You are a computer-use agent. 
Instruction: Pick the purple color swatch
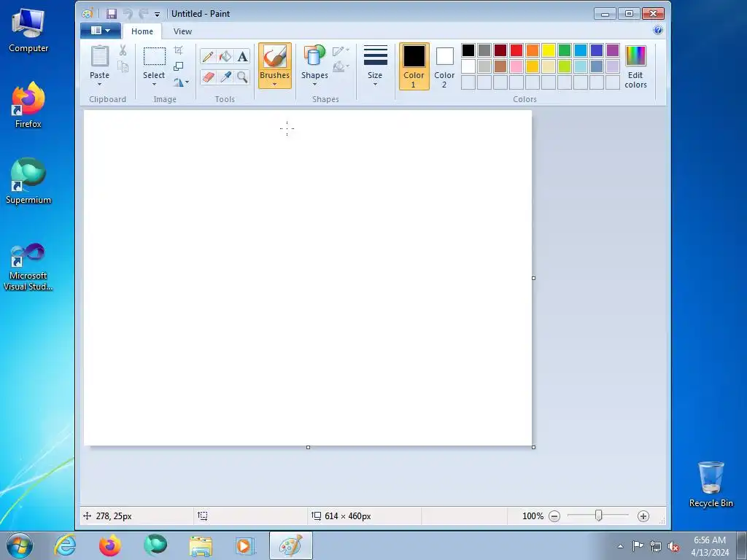(613, 50)
